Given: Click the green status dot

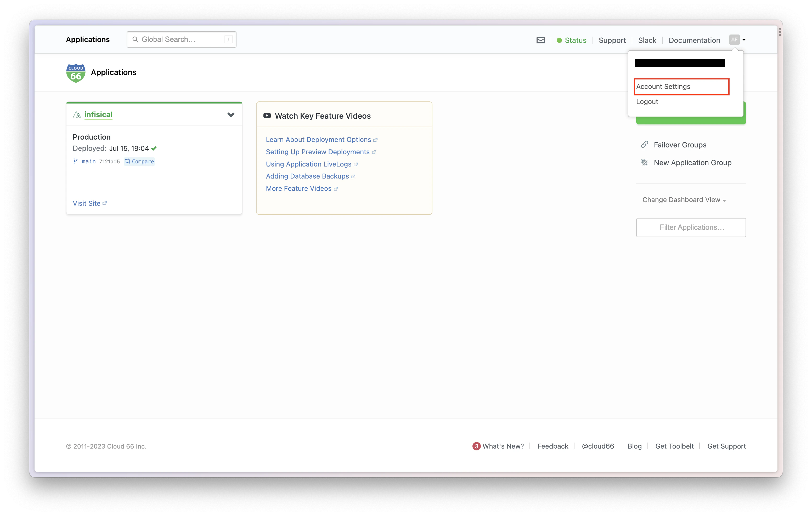Looking at the screenshot, I should click(x=559, y=40).
